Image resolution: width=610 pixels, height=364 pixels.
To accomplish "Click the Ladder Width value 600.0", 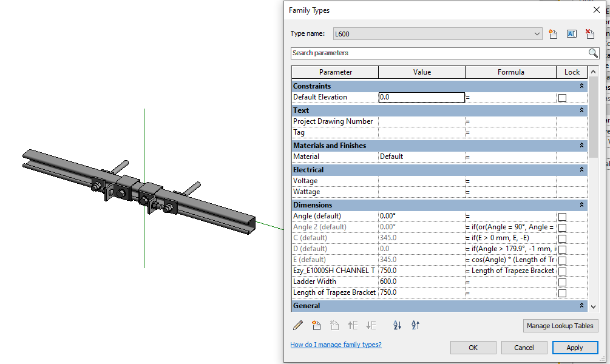I will [421, 281].
